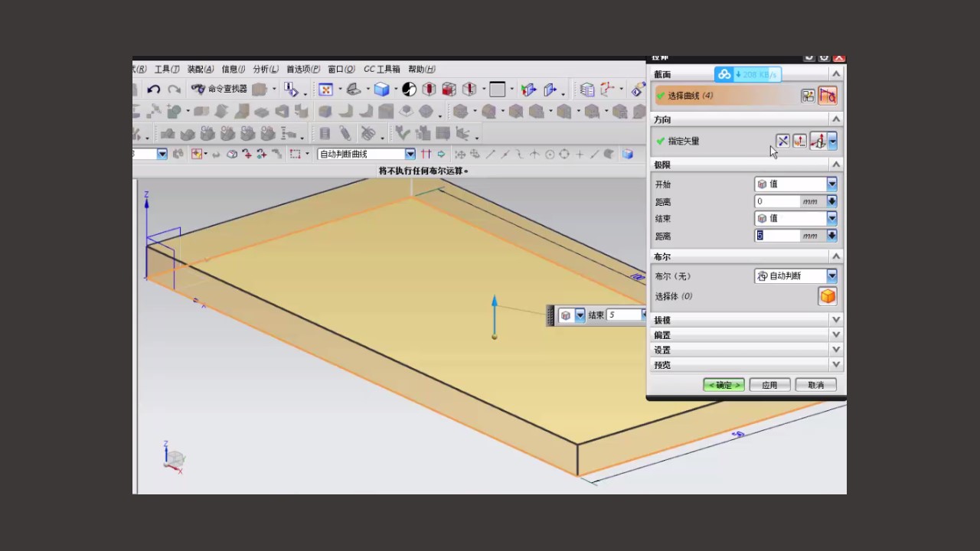980x551 pixels.
Task: Click the spring coil toolbar icon
Action: [345, 132]
